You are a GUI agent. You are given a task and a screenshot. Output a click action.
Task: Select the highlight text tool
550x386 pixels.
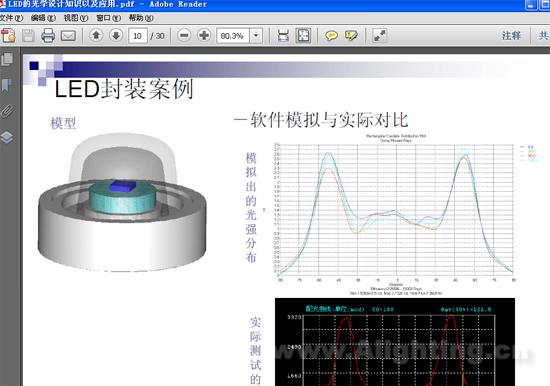tap(351, 36)
